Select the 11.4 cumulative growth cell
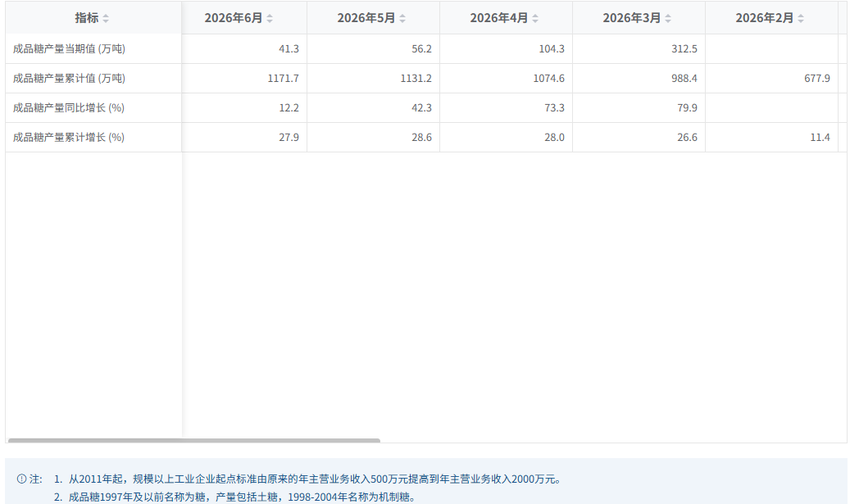850x504 pixels. [x=771, y=137]
